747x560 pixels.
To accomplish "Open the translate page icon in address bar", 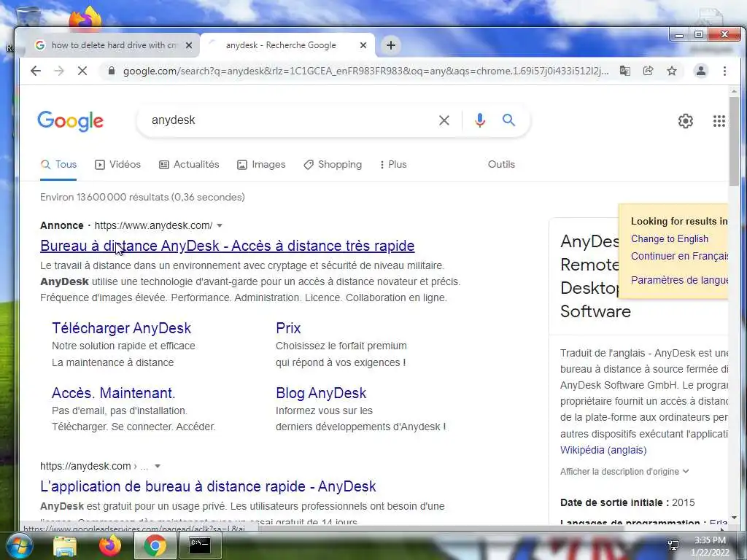I will click(x=625, y=71).
